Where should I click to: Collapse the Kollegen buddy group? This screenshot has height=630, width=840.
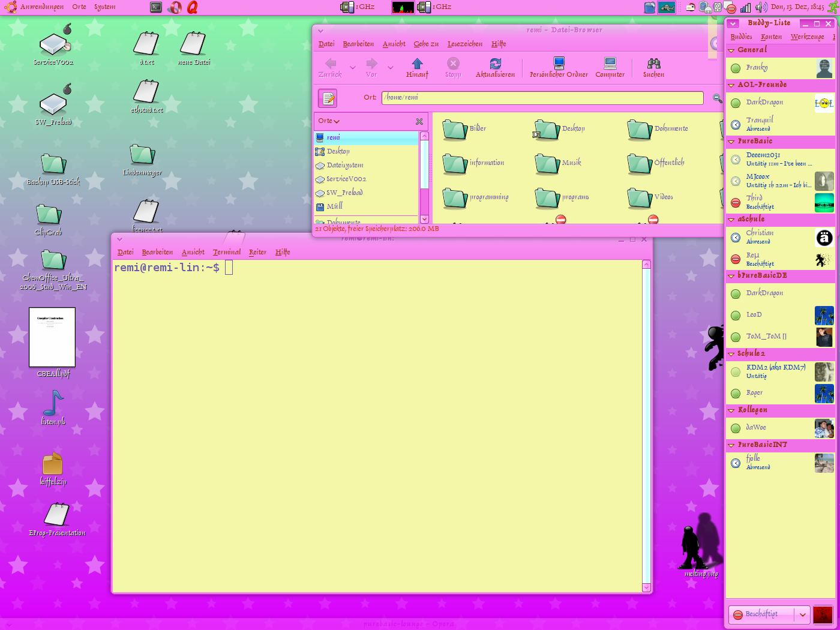[x=731, y=410]
